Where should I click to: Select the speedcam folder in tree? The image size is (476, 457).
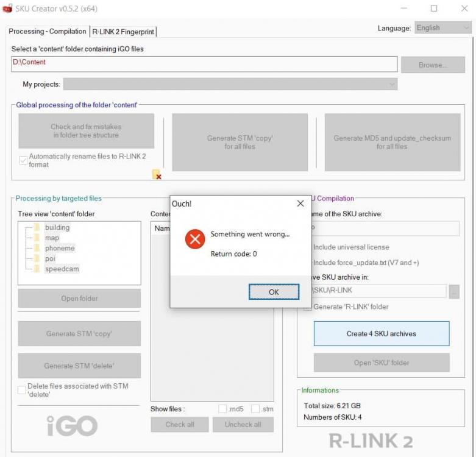(x=62, y=269)
